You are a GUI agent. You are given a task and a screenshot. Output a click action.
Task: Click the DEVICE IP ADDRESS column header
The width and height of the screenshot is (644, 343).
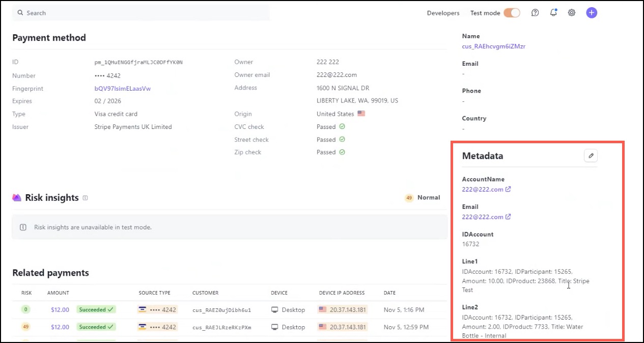[x=342, y=293]
